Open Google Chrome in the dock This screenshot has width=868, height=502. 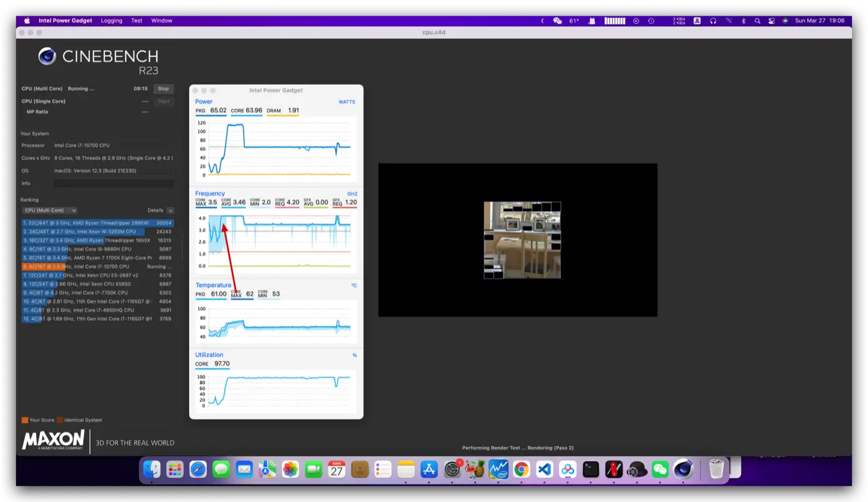(521, 470)
